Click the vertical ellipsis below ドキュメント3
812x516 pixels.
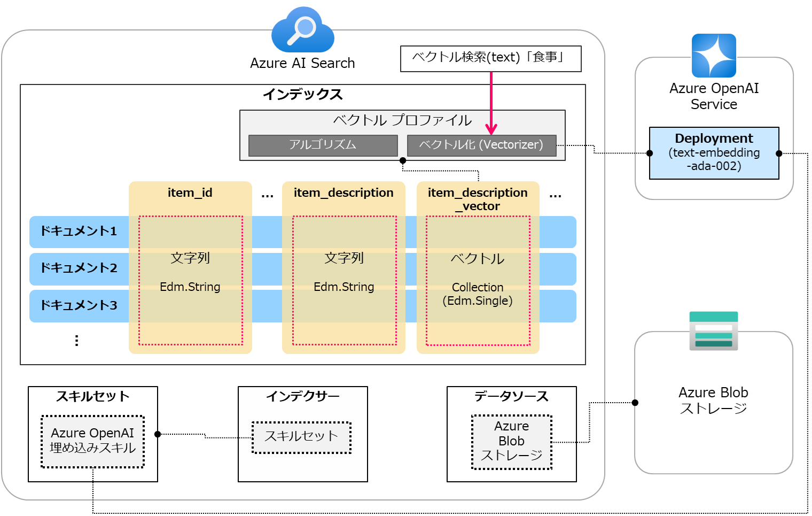[x=77, y=341]
